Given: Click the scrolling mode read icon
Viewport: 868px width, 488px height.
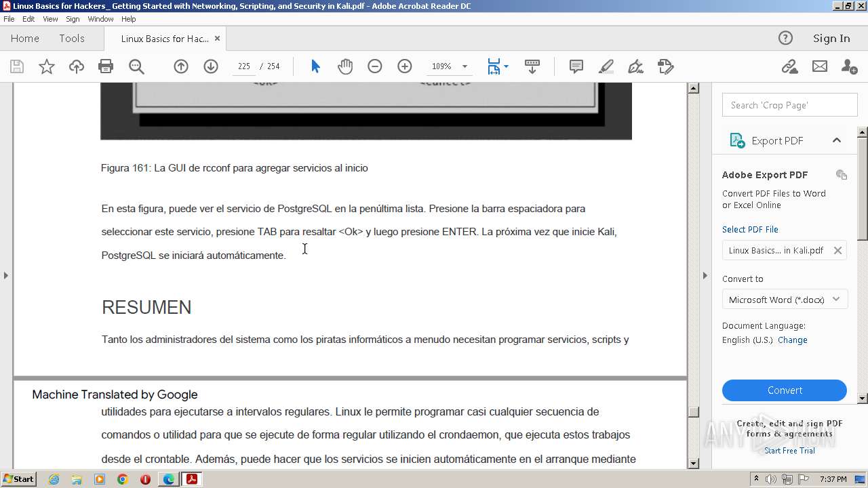Looking at the screenshot, I should click(532, 66).
